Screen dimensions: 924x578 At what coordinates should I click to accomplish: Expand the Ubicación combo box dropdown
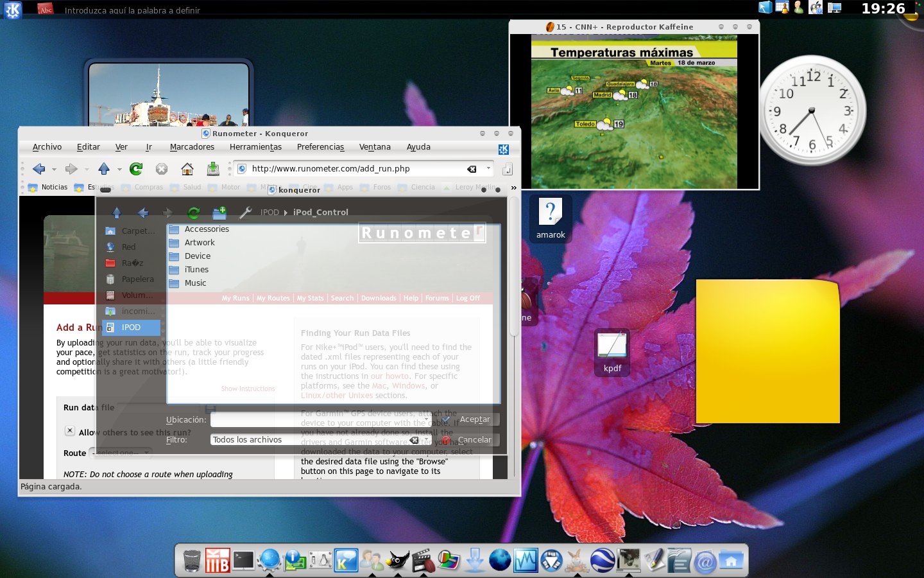pos(426,419)
